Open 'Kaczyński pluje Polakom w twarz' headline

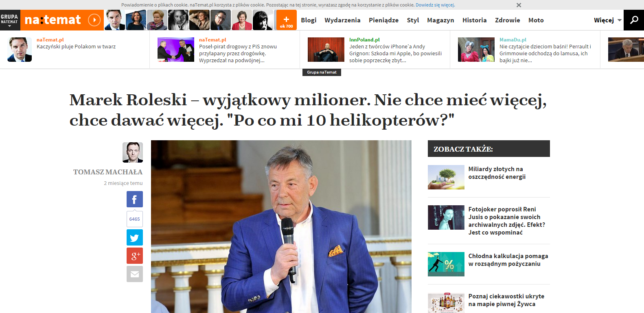(76, 46)
